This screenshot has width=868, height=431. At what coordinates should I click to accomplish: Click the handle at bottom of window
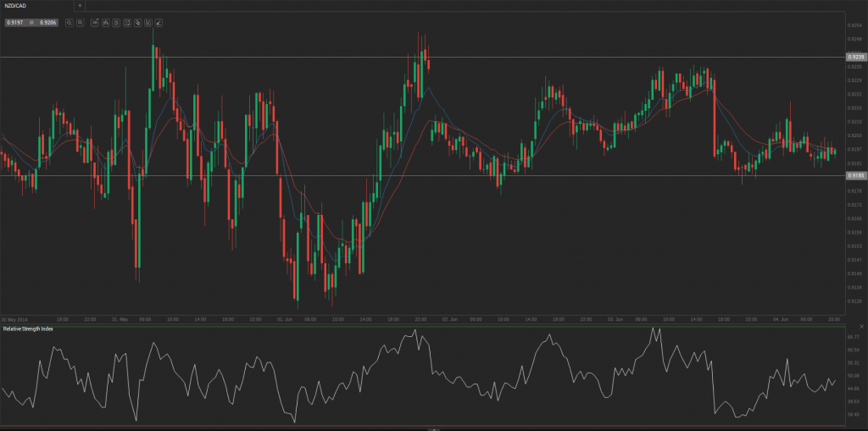(x=433, y=428)
